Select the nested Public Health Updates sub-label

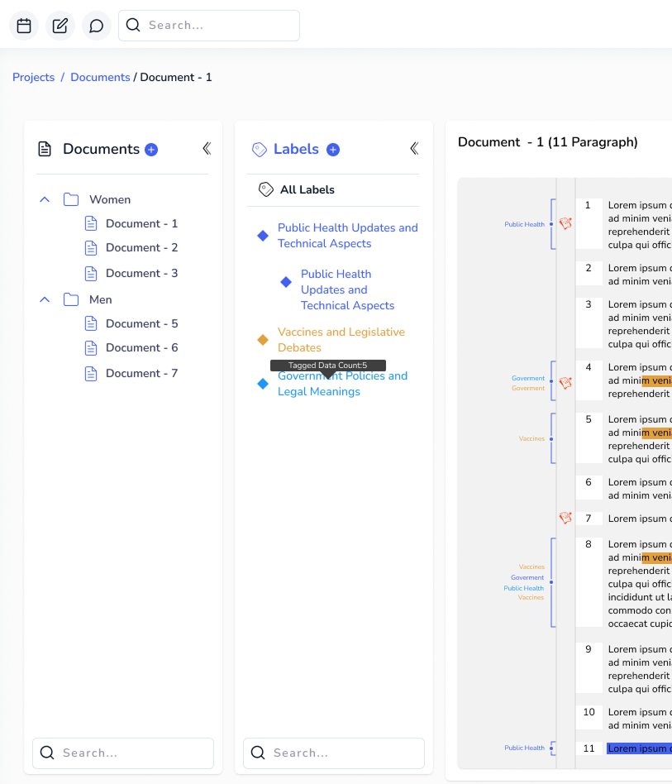click(x=347, y=289)
